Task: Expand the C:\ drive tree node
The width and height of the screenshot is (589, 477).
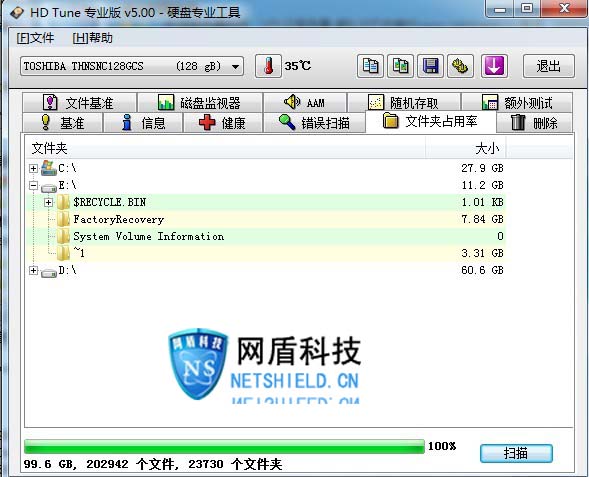Action: (x=33, y=168)
